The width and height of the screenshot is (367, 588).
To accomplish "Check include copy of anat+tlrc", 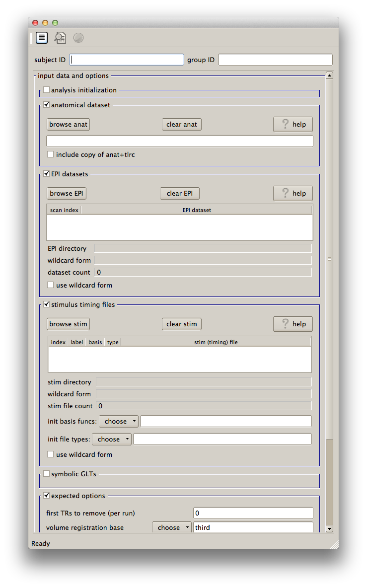I will tap(51, 154).
